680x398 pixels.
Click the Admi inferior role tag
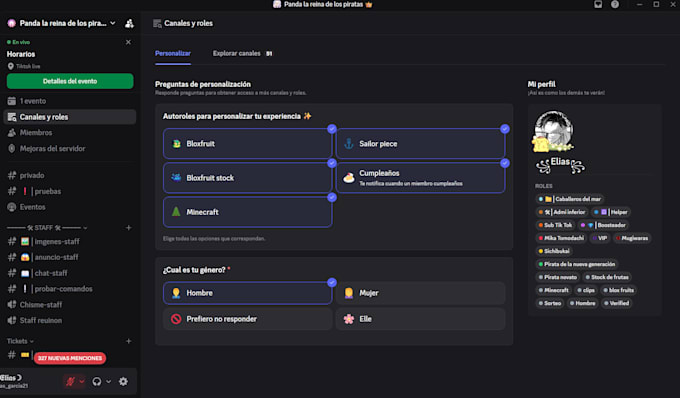[x=562, y=212]
